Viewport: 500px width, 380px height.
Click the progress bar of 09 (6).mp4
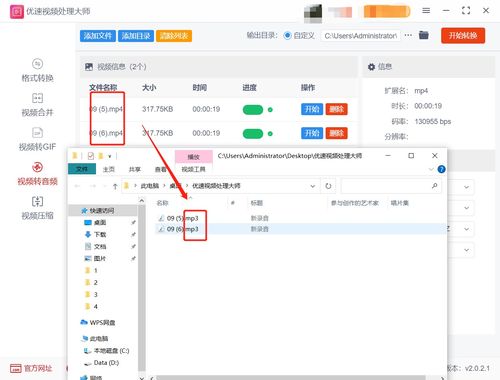coord(253,134)
